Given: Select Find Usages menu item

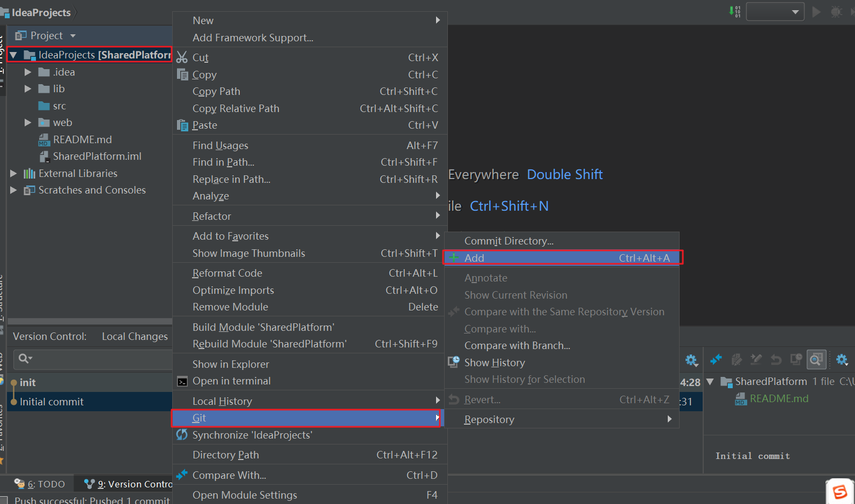Looking at the screenshot, I should point(309,145).
